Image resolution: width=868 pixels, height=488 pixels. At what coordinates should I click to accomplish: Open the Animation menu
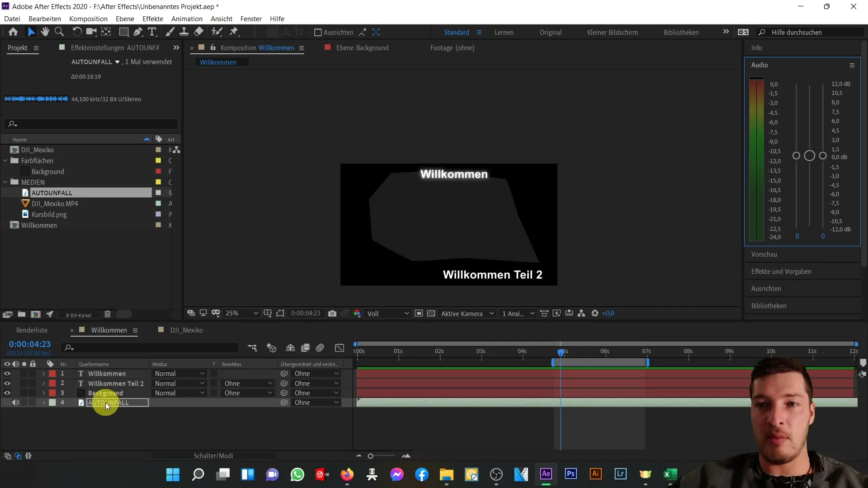[187, 19]
